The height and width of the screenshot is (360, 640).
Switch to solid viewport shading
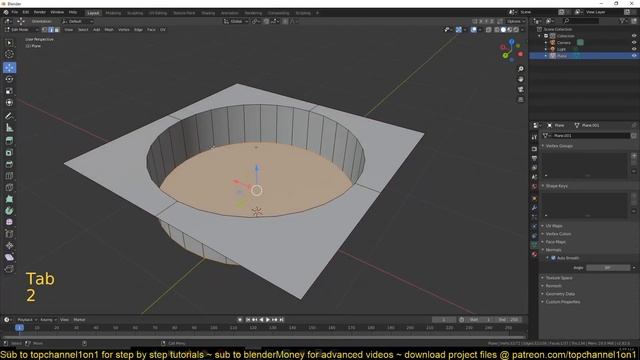click(503, 30)
